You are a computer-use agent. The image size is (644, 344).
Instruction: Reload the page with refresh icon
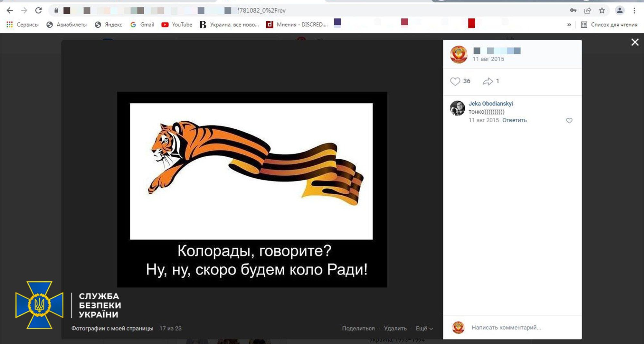tap(38, 11)
